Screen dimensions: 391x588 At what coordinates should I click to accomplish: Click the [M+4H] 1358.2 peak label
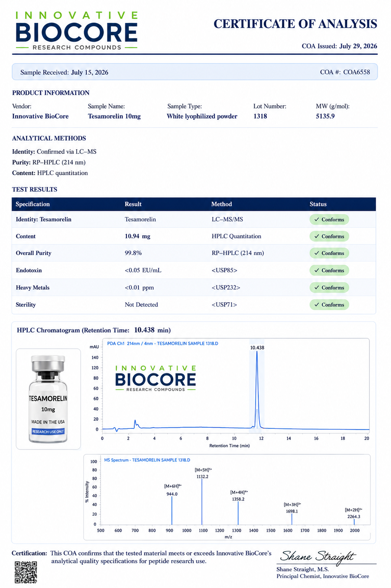pyautogui.click(x=238, y=496)
